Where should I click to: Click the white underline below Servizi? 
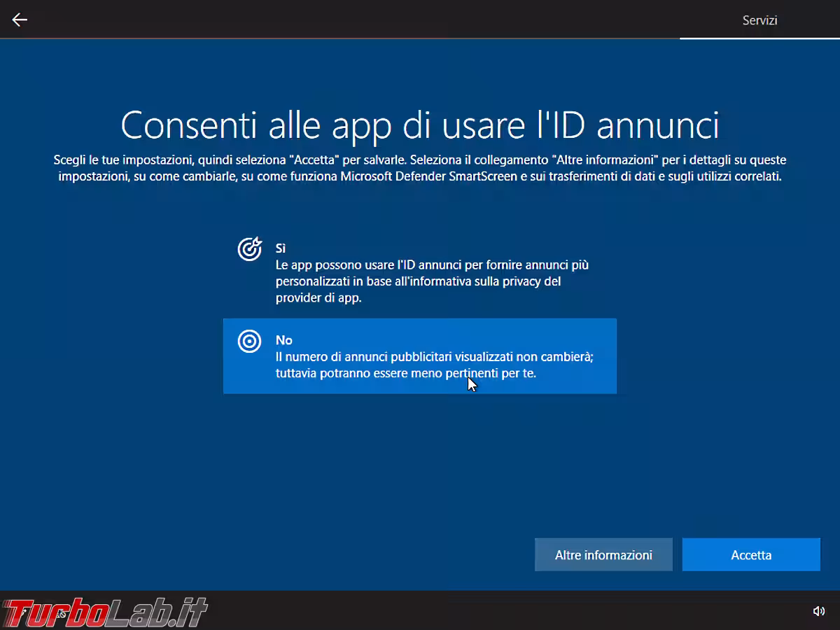pos(759,38)
